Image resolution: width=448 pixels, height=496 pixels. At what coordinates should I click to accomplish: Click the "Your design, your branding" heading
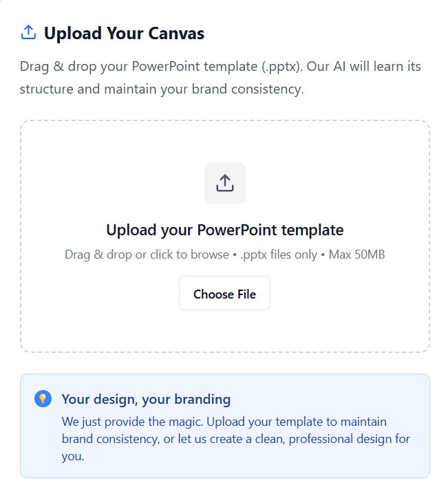(x=146, y=399)
